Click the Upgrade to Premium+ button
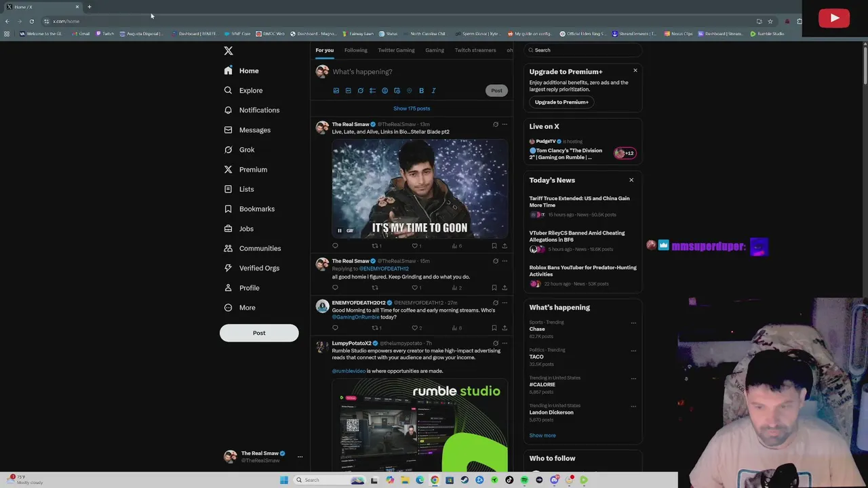This screenshot has width=868, height=488. (561, 102)
